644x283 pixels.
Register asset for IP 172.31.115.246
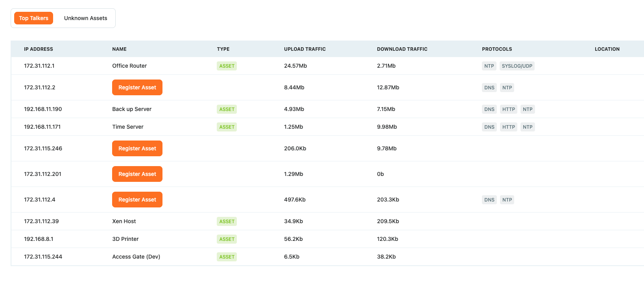137,148
